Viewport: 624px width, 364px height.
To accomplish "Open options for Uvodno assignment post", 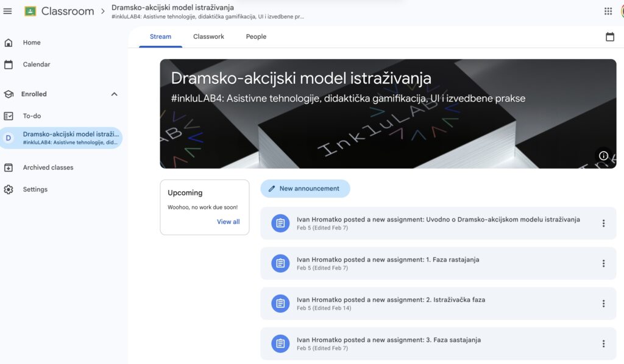I will [603, 223].
